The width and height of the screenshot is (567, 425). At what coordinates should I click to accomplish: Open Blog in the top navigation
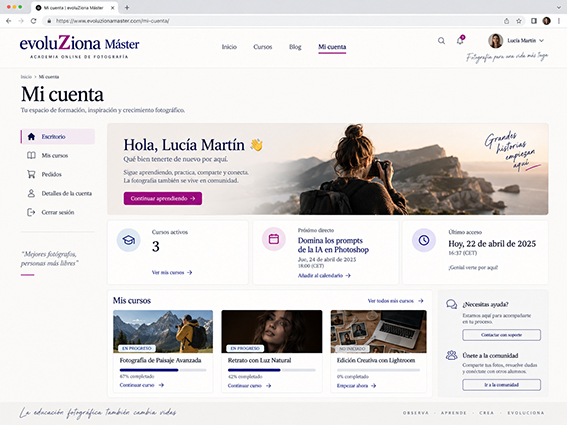click(295, 47)
